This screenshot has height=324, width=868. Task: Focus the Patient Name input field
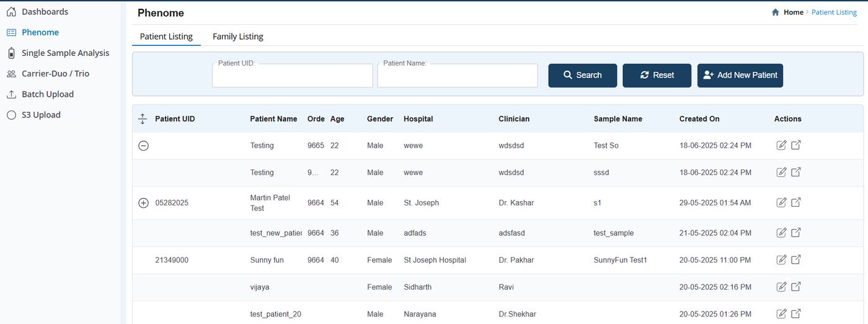[x=458, y=75]
